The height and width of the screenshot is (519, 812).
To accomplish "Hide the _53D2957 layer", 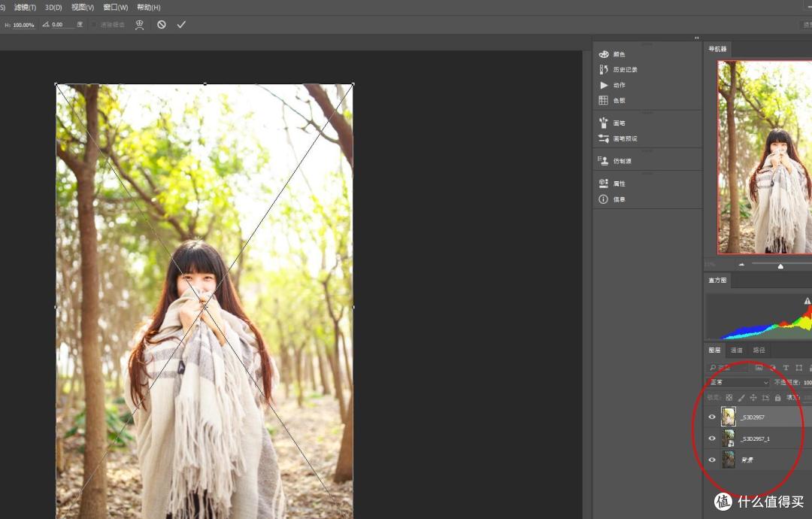I will 712,417.
